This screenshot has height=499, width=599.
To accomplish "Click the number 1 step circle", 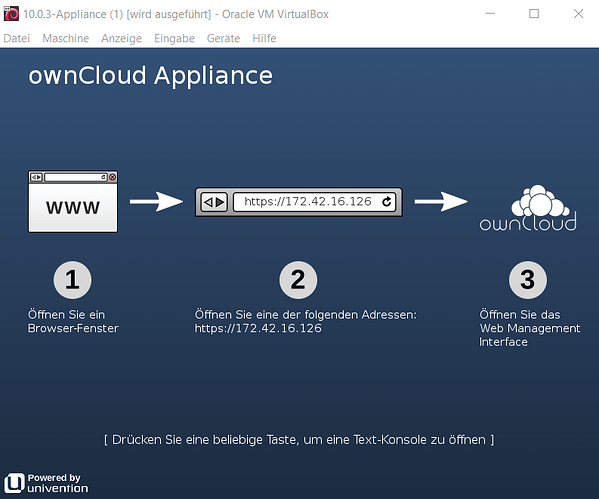I will [73, 280].
